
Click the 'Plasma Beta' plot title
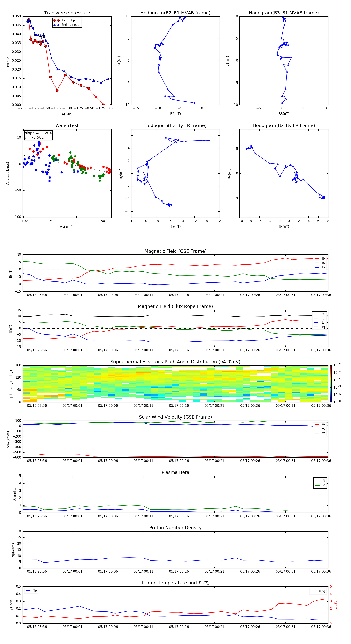pos(175,473)
